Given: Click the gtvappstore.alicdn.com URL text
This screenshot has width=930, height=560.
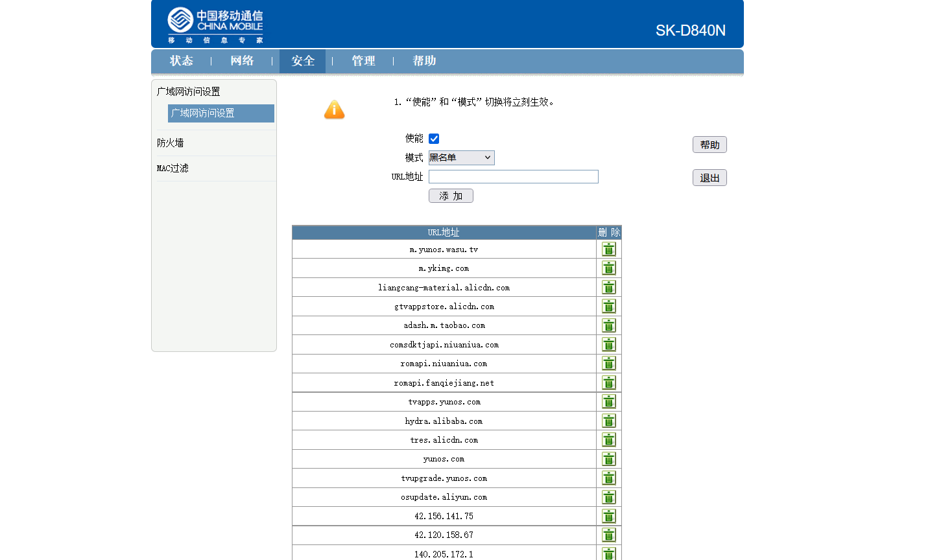Looking at the screenshot, I should 444,307.
